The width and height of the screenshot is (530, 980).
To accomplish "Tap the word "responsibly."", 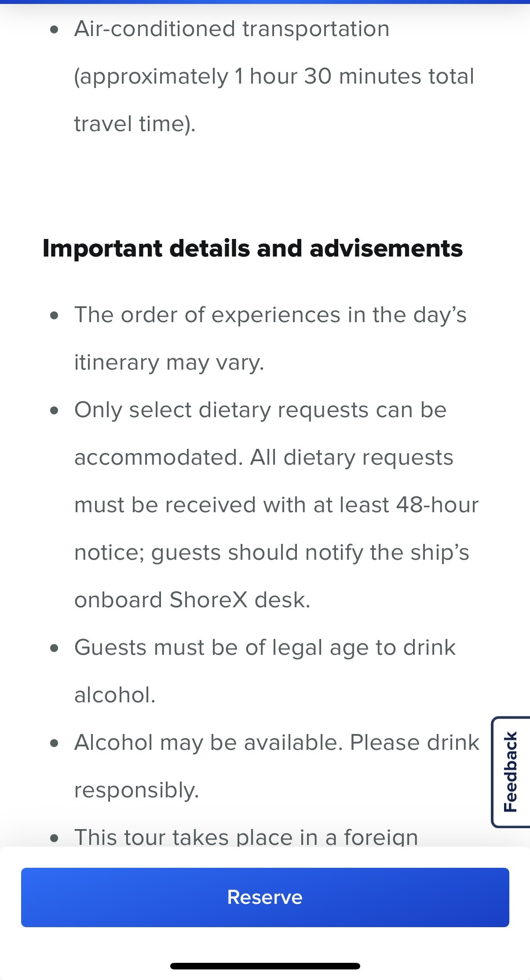I will (x=136, y=790).
